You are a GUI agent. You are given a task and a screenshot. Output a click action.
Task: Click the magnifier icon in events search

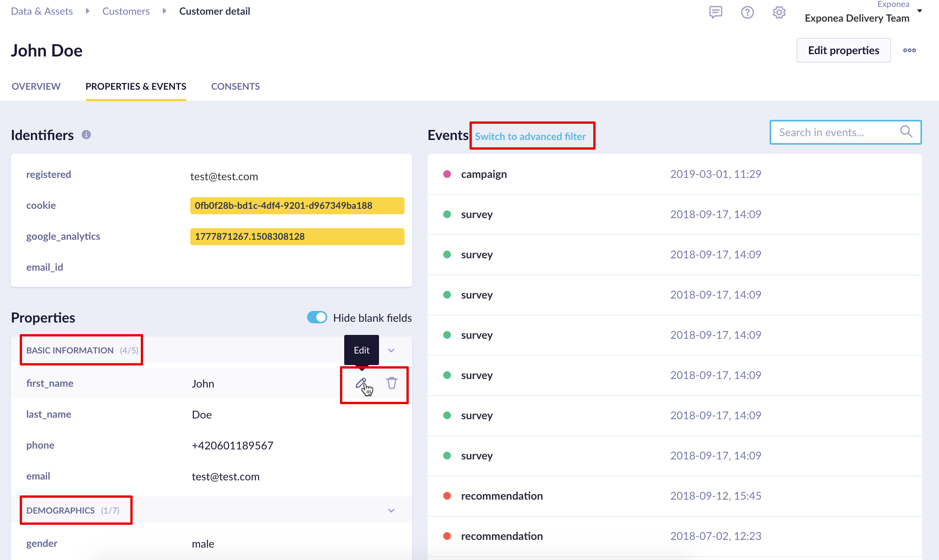906,132
